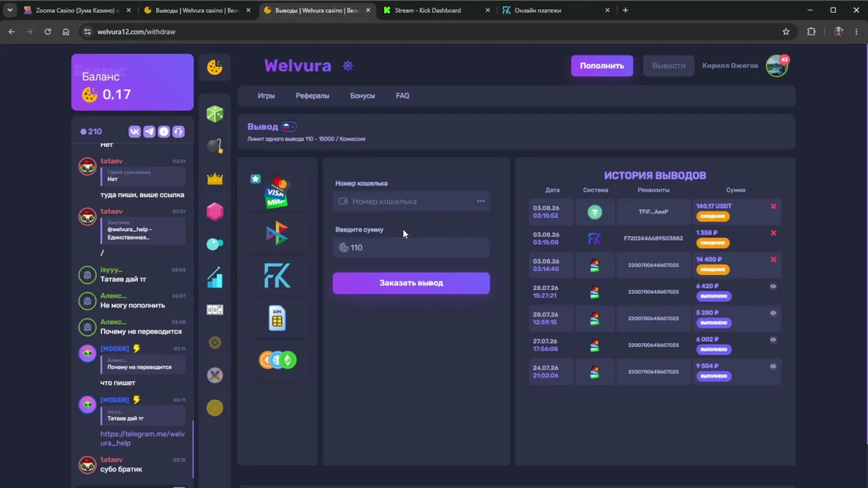The height and width of the screenshot is (488, 868).
Task: Cancel the 140.17 USDT pending withdrawal
Action: click(773, 206)
